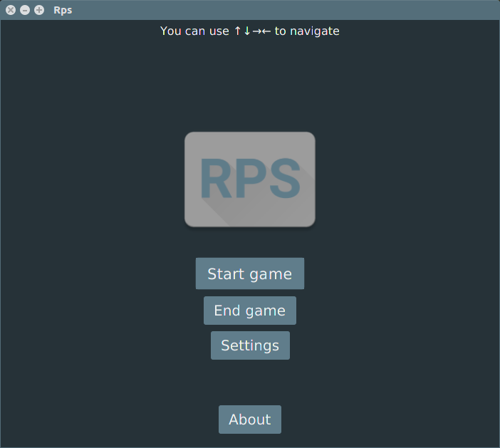Click the letter S in the logo
500x448 pixels.
(285, 178)
